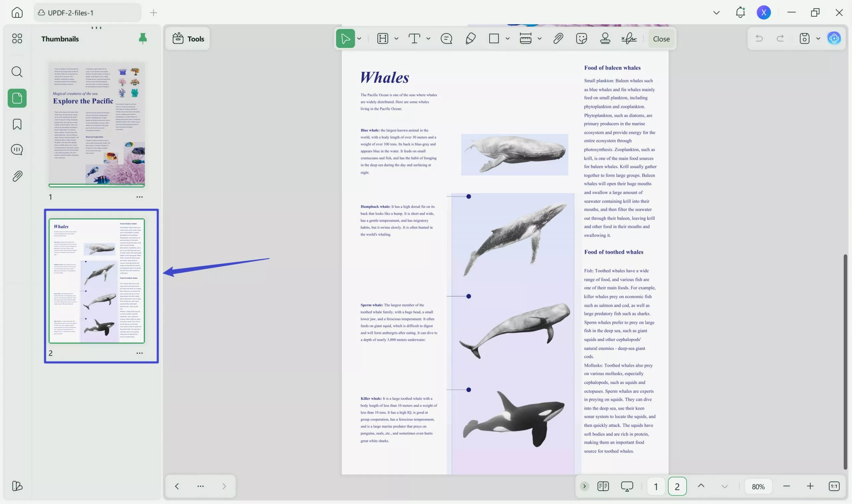Screen dimensions: 852x504
Task: Toggle the page display layout icon
Action: click(x=603, y=486)
